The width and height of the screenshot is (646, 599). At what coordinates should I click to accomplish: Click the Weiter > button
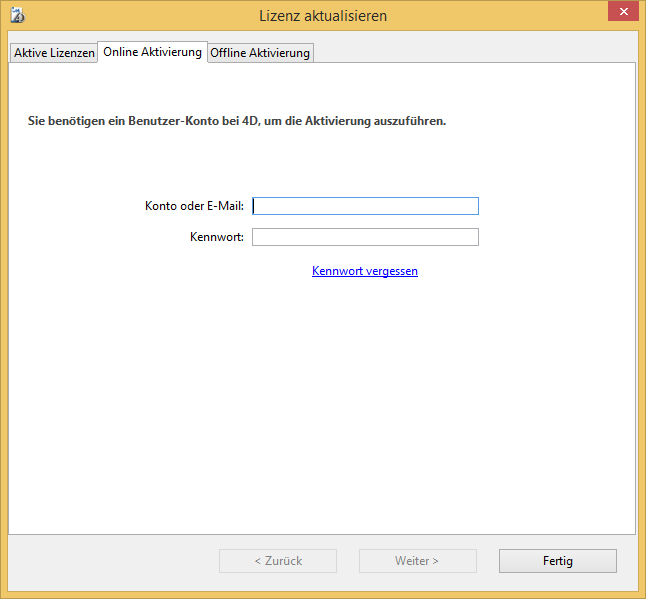418,561
